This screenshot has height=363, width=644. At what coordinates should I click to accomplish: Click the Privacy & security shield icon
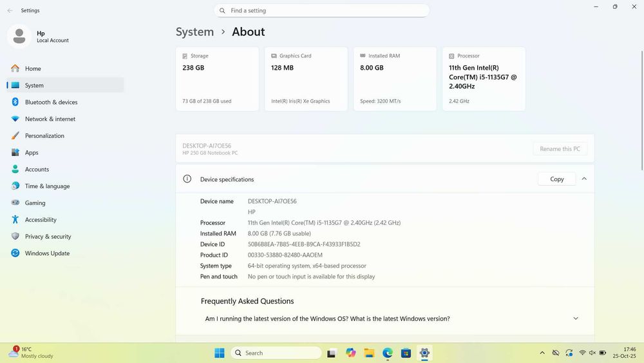(15, 237)
